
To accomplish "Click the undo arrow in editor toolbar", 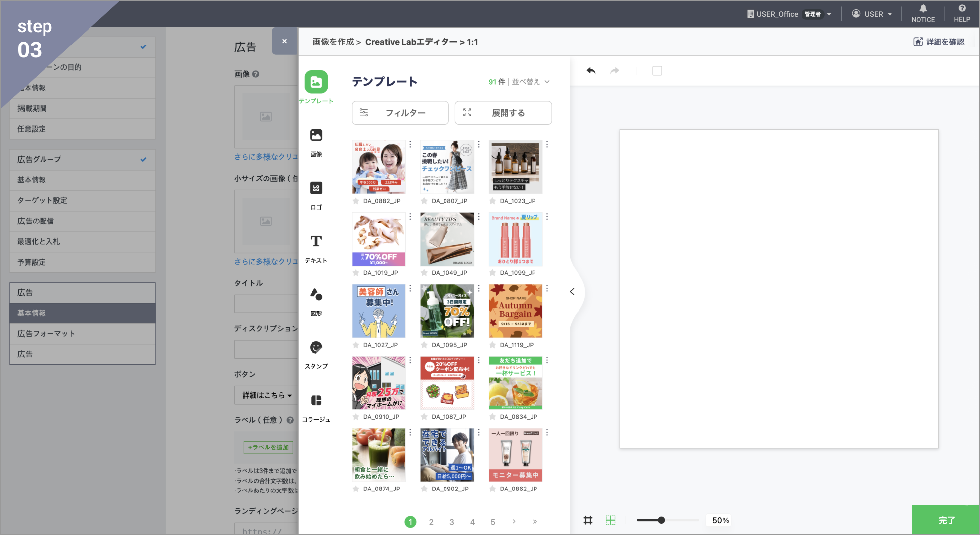I will click(591, 71).
